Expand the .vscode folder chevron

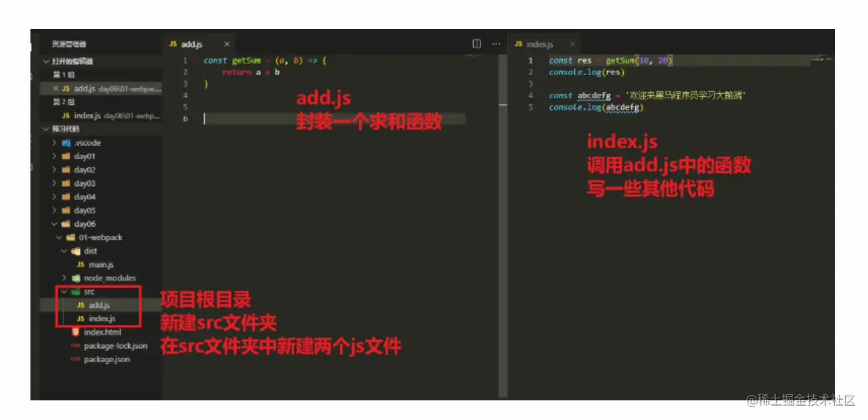pos(54,143)
